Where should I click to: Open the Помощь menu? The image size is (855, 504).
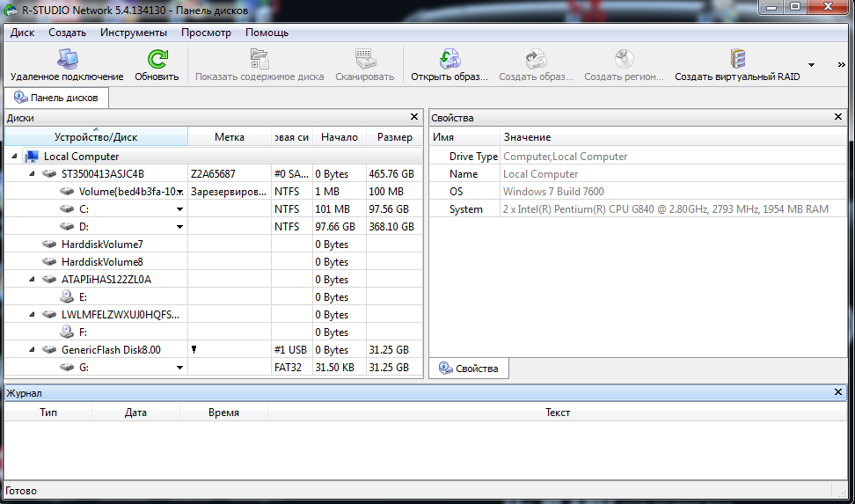pos(267,33)
